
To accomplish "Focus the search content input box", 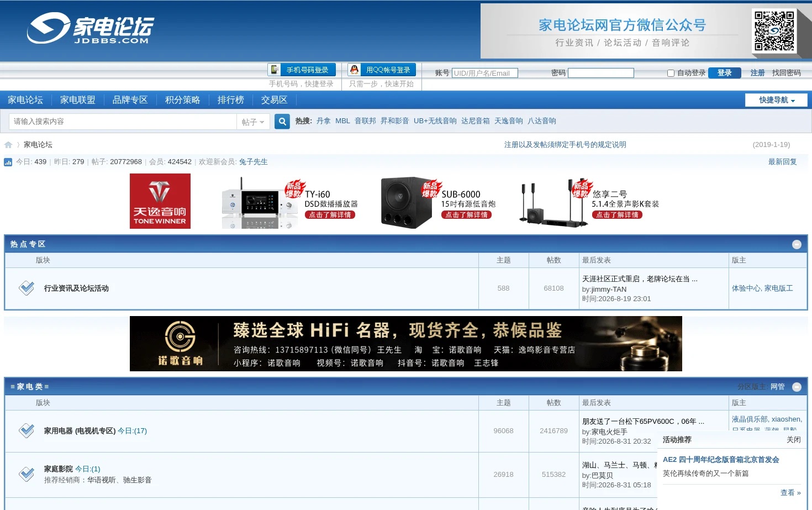I will coord(123,122).
